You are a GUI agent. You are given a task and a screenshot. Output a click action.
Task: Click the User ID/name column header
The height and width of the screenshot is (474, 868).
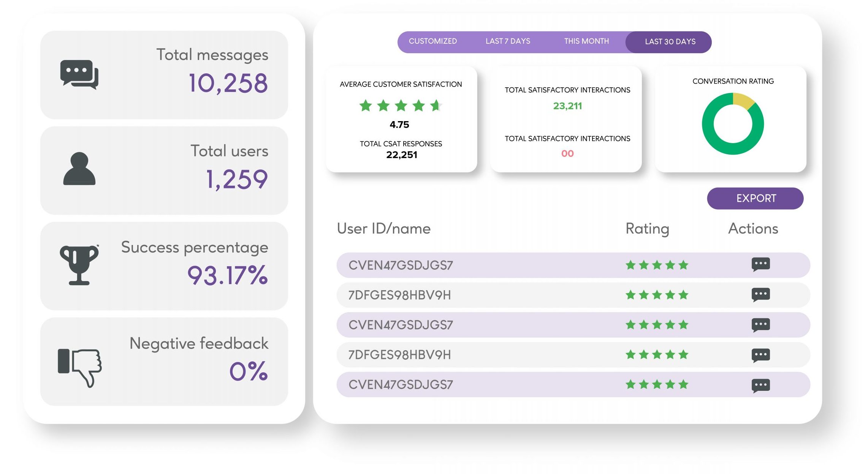384,229
